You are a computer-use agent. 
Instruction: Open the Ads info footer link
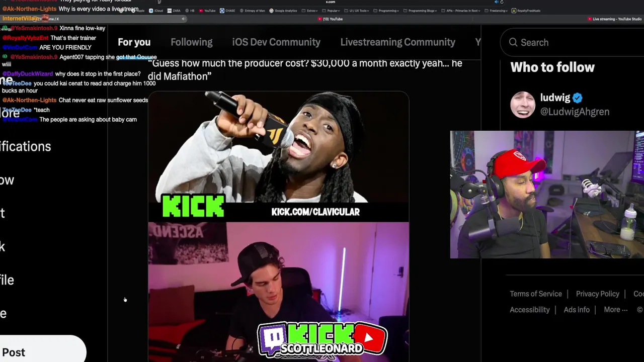coord(577,310)
